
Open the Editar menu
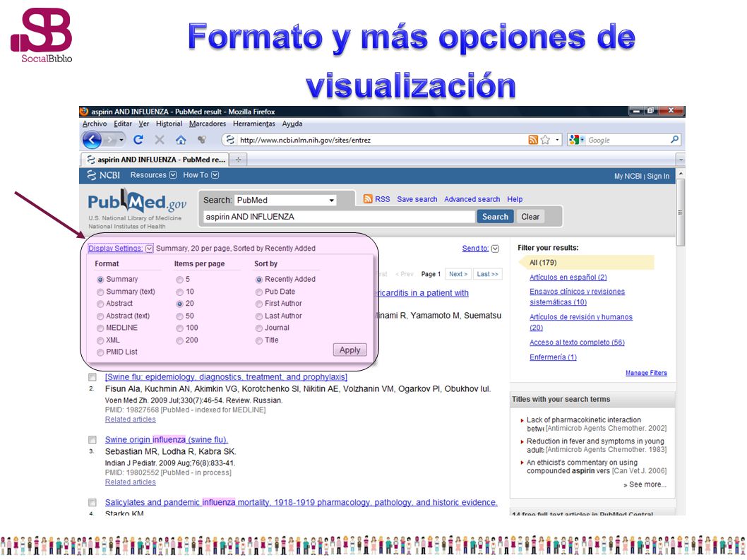pos(122,124)
